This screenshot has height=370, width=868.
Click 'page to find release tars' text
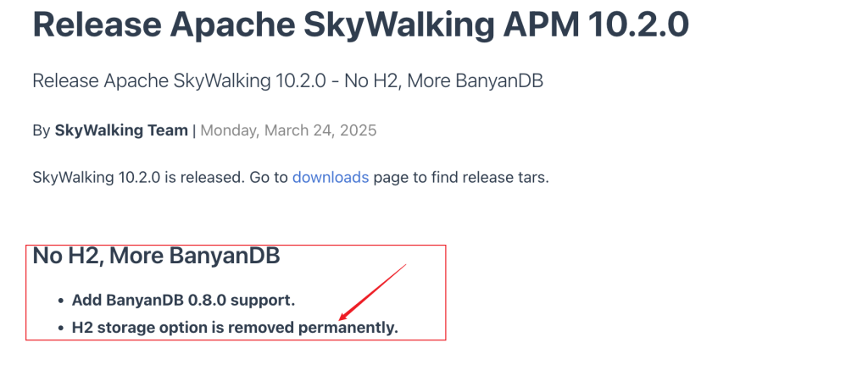coord(461,178)
